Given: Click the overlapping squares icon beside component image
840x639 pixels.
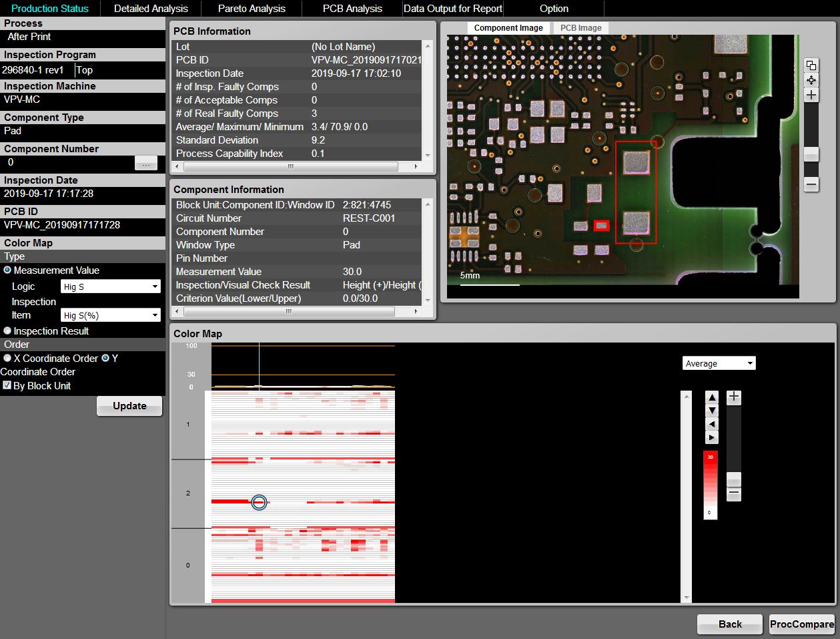Looking at the screenshot, I should click(x=811, y=65).
